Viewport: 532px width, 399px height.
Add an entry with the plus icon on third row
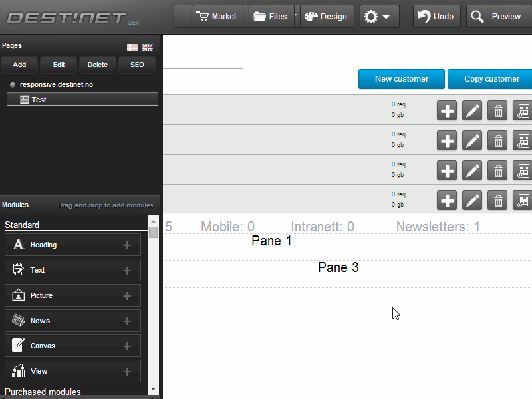click(446, 170)
